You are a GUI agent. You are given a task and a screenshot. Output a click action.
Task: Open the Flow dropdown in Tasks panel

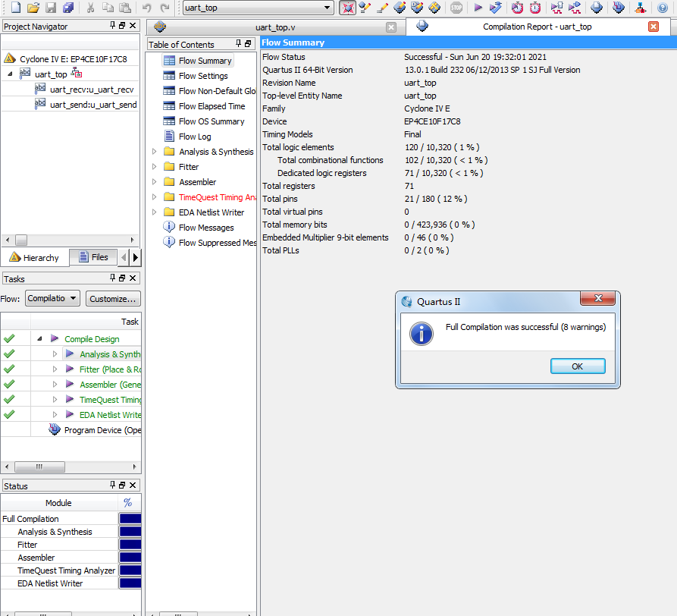[52, 298]
